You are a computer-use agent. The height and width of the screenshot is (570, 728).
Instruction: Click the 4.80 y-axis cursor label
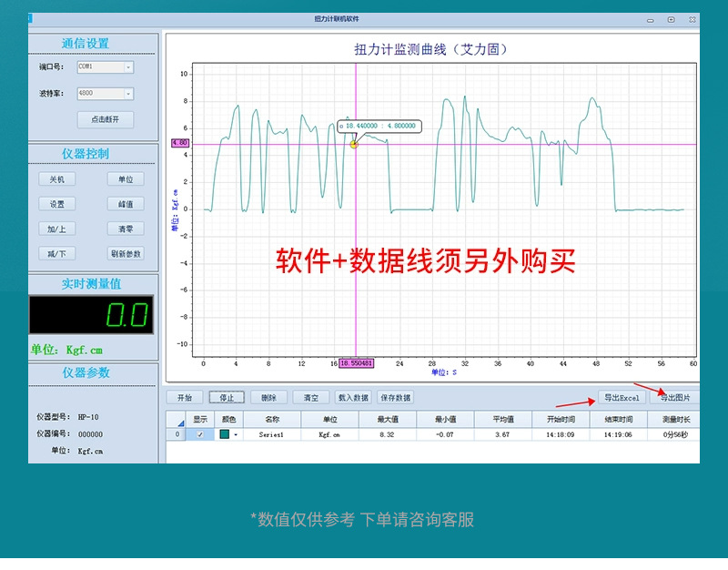(180, 143)
